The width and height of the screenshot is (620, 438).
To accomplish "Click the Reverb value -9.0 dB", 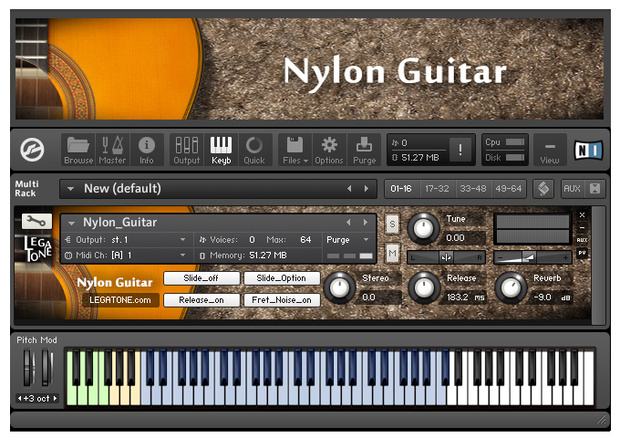I will (x=552, y=297).
